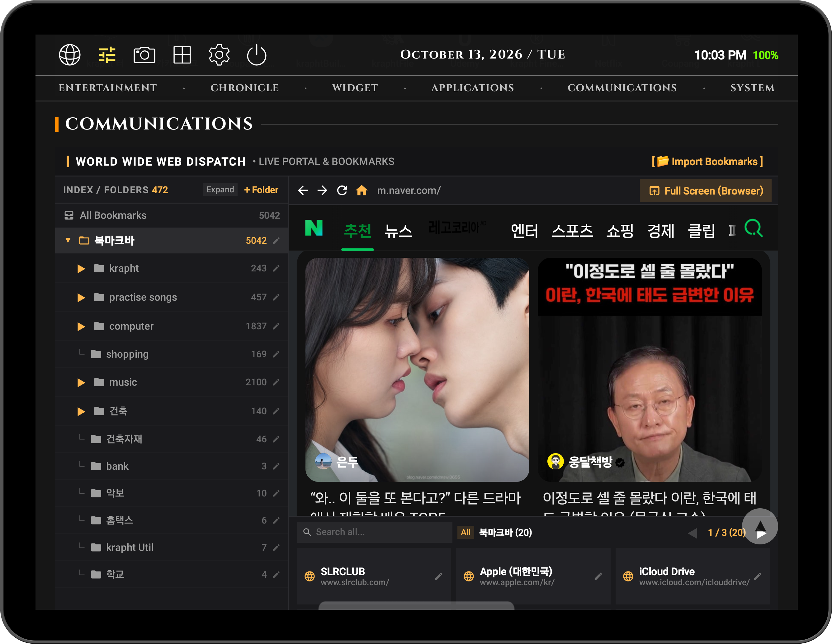Open the SYSTEM menu
Screen dimensions: 832x644
(752, 87)
